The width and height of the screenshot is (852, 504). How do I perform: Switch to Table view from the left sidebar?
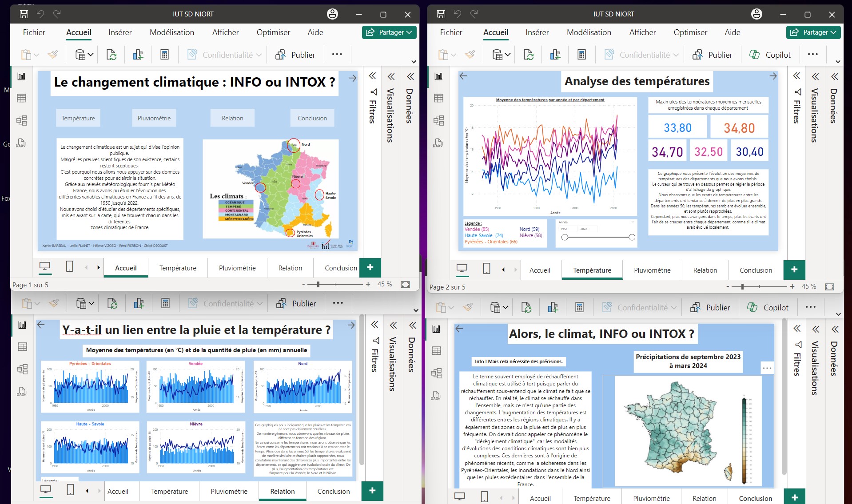(x=21, y=98)
